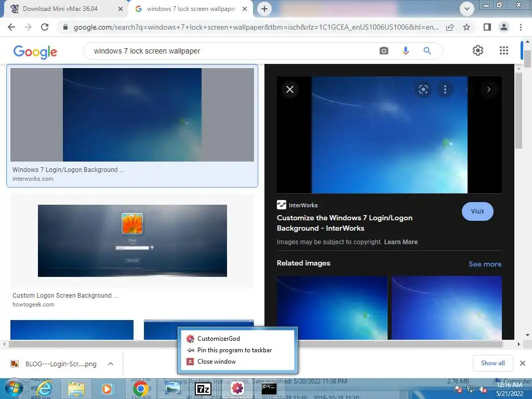Choose Close window in the jump list
532x399 pixels.
[217, 362]
